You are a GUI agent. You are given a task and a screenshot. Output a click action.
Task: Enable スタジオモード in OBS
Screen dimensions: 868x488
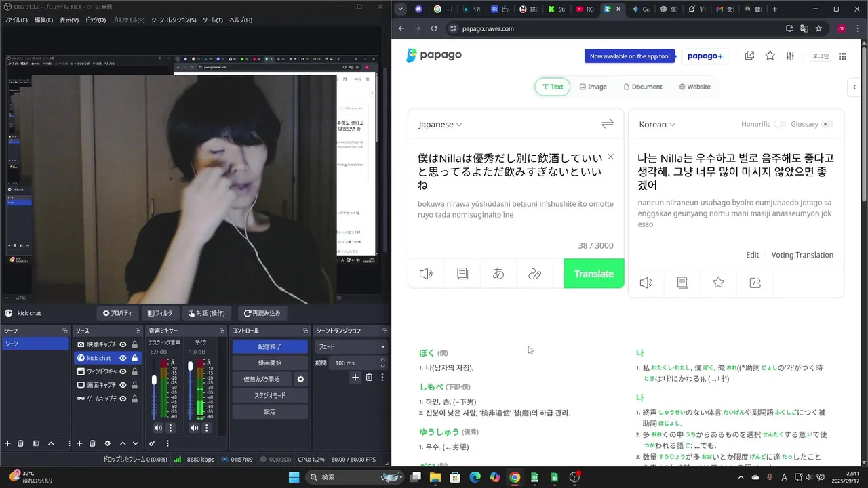tap(270, 395)
